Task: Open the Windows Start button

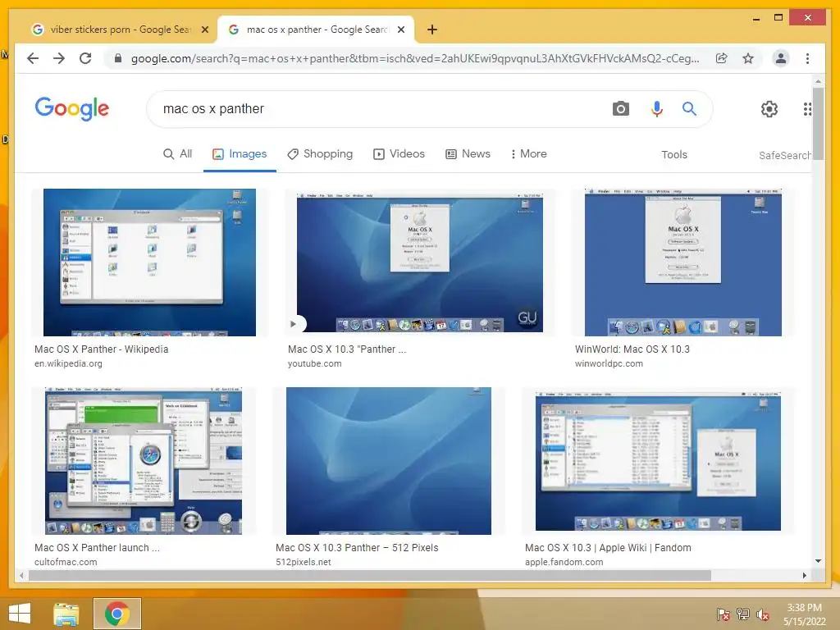Action: click(20, 614)
